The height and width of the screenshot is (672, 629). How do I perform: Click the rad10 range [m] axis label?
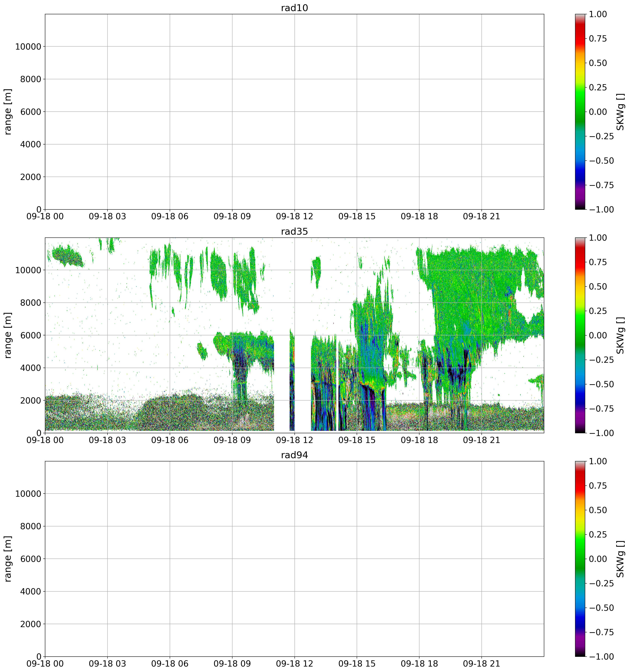click(8, 112)
